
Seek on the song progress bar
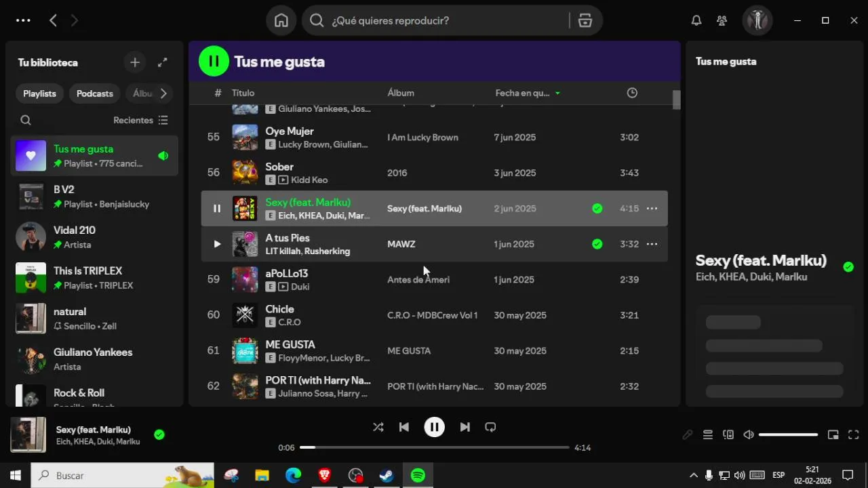pyautogui.click(x=434, y=447)
